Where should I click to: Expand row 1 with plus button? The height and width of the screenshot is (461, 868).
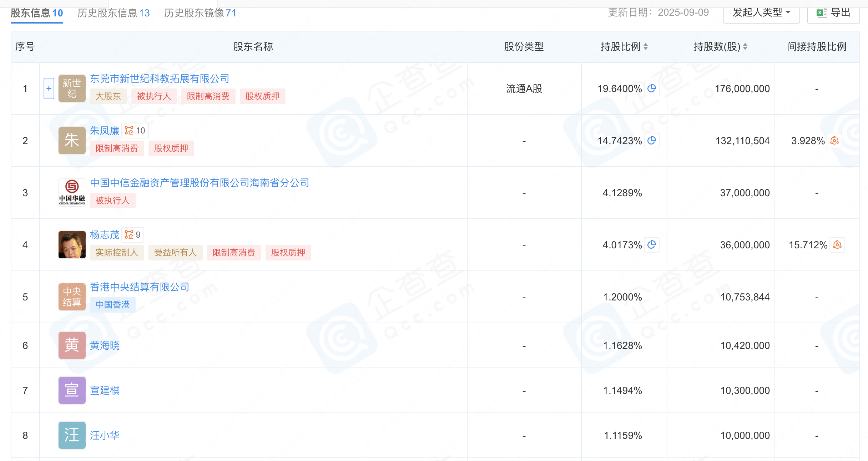pyautogui.click(x=49, y=88)
